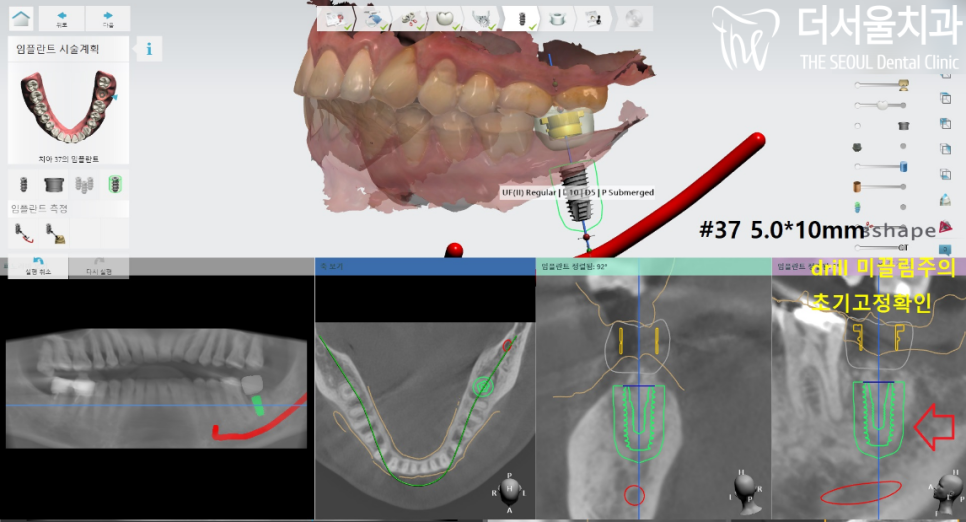
Task: Advance with the right arrow next button
Action: point(107,18)
